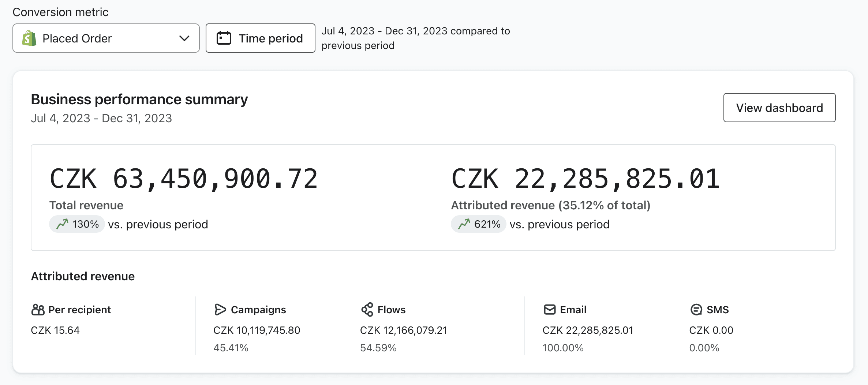The image size is (868, 385).
Task: Click the Flows revenue amount CZK 12,166,079.21
Action: pos(404,330)
